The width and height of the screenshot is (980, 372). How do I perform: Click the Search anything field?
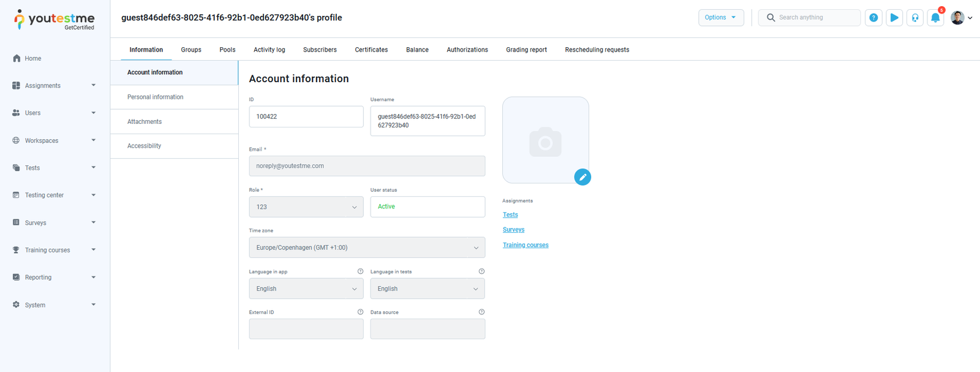pyautogui.click(x=815, y=18)
